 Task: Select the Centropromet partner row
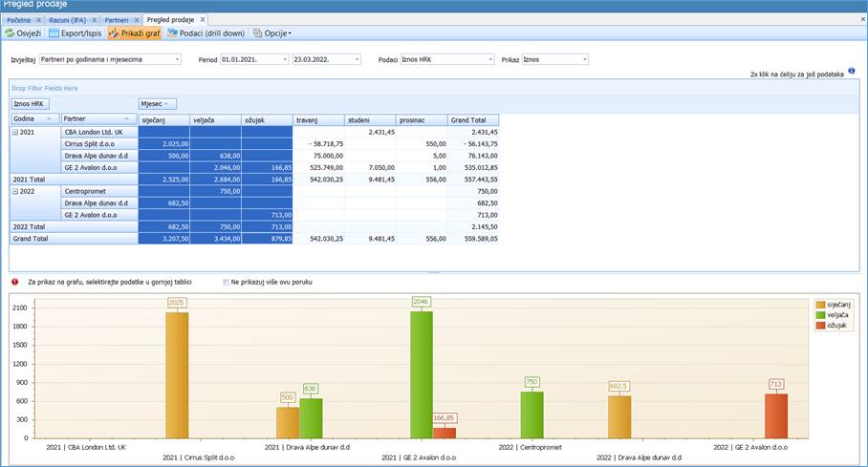point(99,191)
